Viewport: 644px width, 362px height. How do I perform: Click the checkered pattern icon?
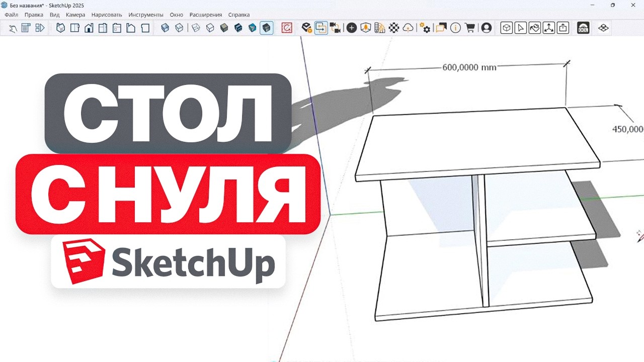[394, 28]
